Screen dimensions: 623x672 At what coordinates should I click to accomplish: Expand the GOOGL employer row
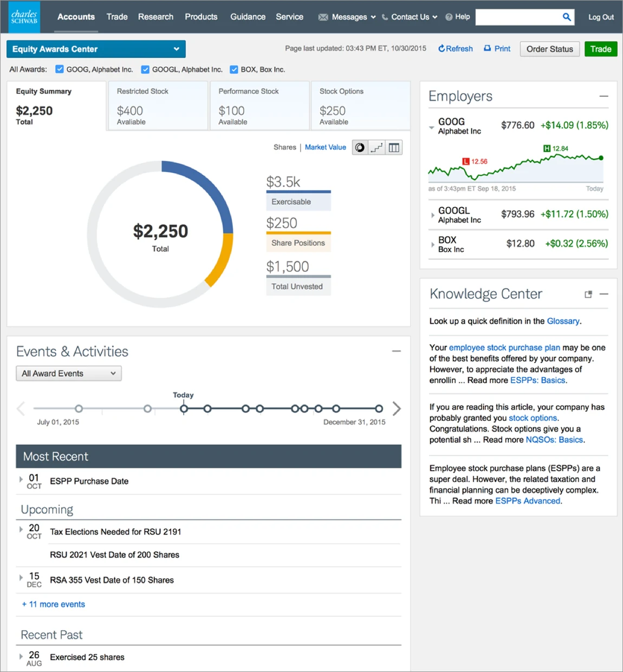432,215
